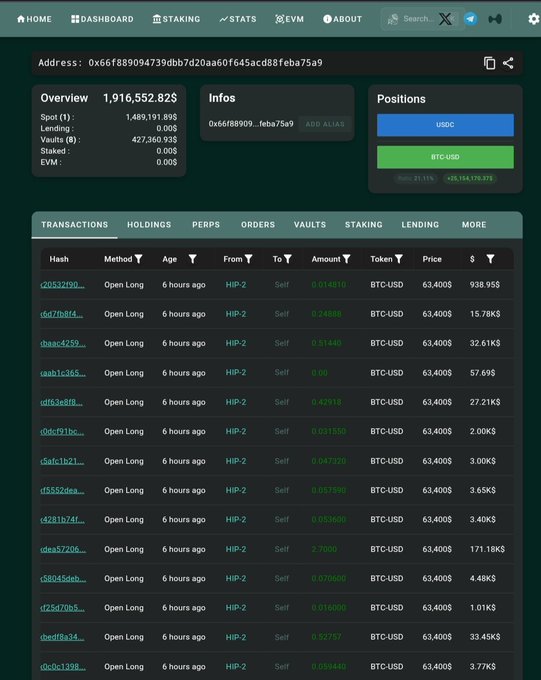Open EVM page in navigation
The height and width of the screenshot is (680, 541).
tap(289, 19)
